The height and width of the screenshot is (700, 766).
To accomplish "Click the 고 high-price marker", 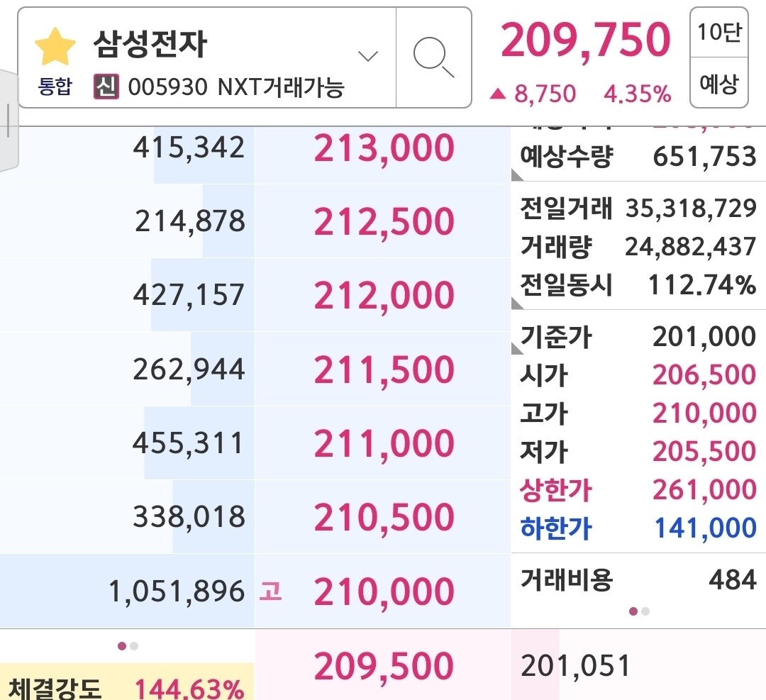I will click(270, 591).
